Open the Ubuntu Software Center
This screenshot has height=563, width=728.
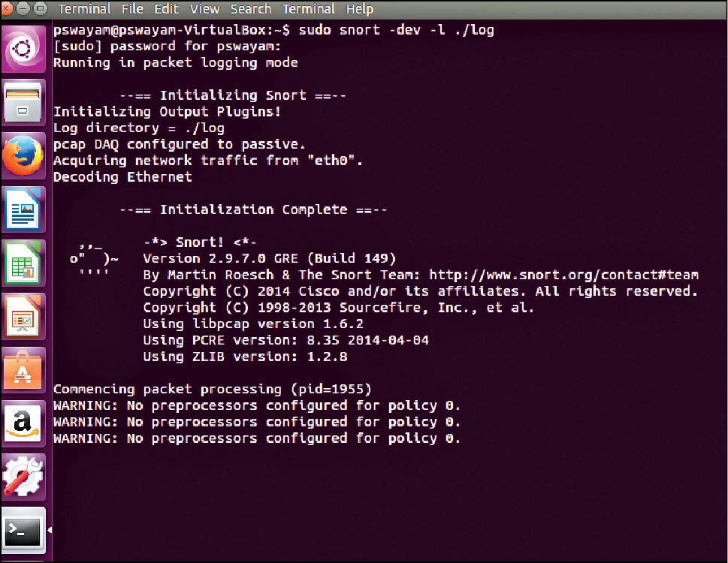26,369
